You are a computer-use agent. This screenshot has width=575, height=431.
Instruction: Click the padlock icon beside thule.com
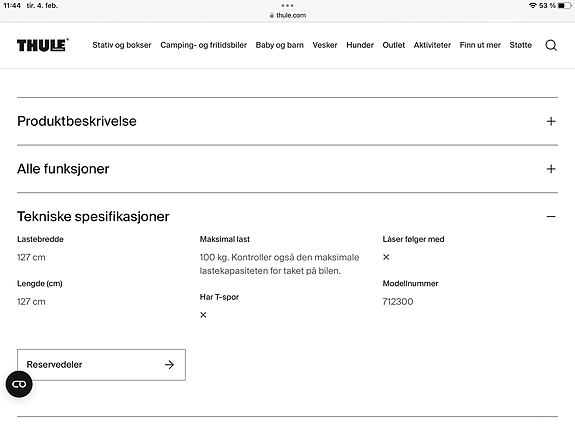(x=272, y=15)
